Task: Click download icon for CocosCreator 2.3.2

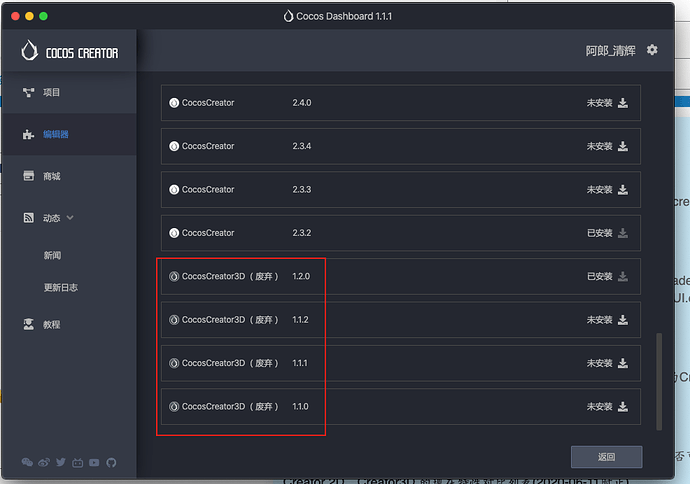Action: click(623, 233)
